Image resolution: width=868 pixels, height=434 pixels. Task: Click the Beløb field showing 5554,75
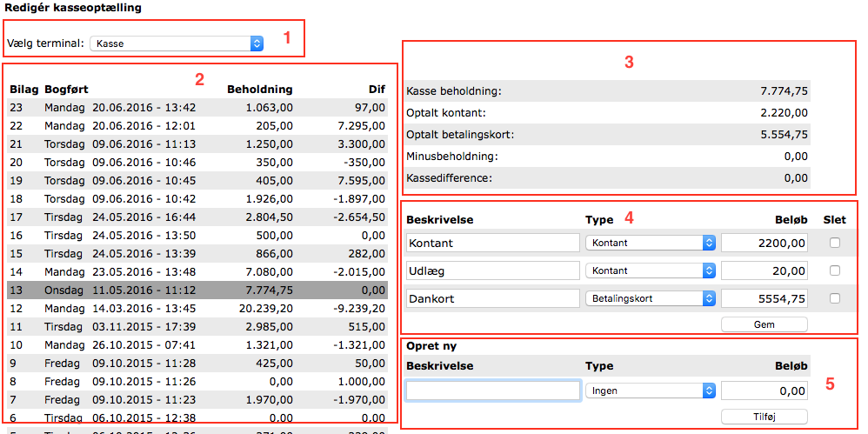click(764, 299)
